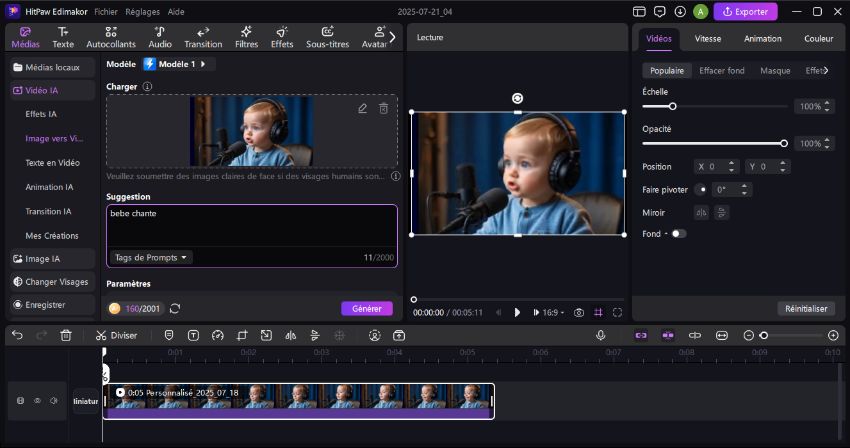Screen dimensions: 850x448
Task: Adjust the Échelle slider
Action: [714, 106]
